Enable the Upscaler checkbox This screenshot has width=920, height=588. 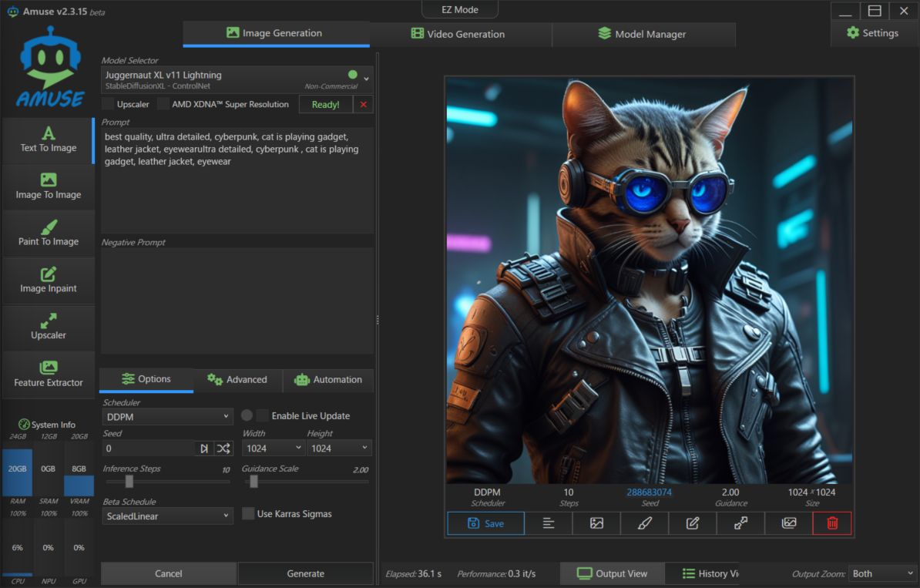tap(109, 104)
